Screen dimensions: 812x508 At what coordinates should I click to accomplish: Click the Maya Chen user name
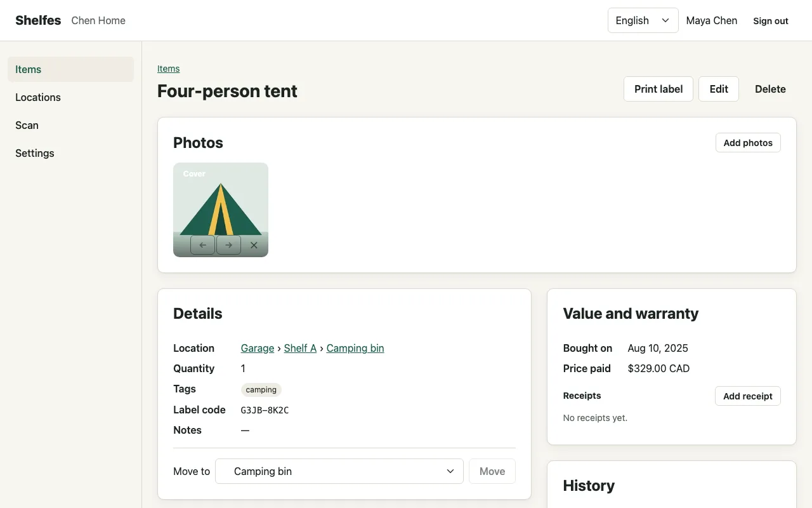coord(712,20)
